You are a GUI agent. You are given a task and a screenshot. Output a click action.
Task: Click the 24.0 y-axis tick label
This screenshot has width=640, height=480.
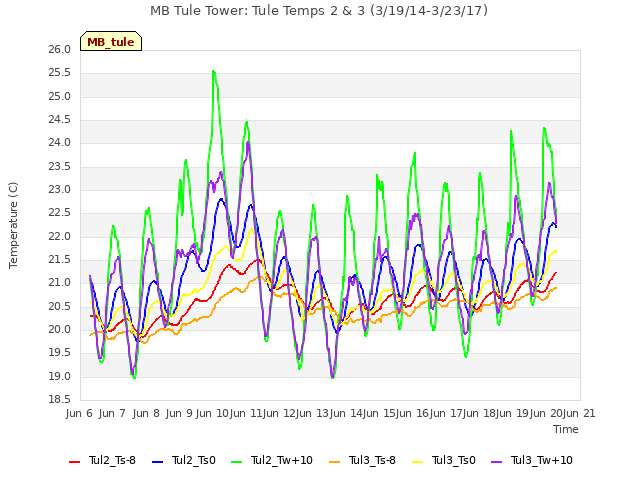(60, 143)
